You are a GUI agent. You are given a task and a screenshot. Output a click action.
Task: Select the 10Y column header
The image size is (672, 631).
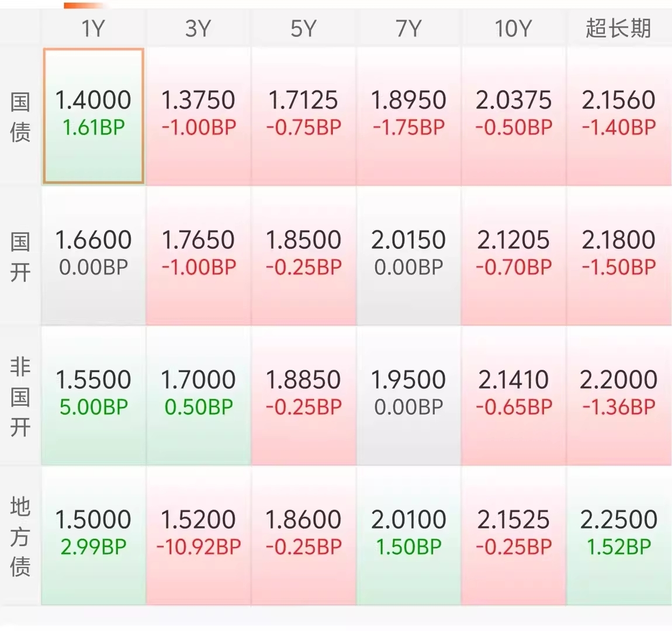coord(514,29)
